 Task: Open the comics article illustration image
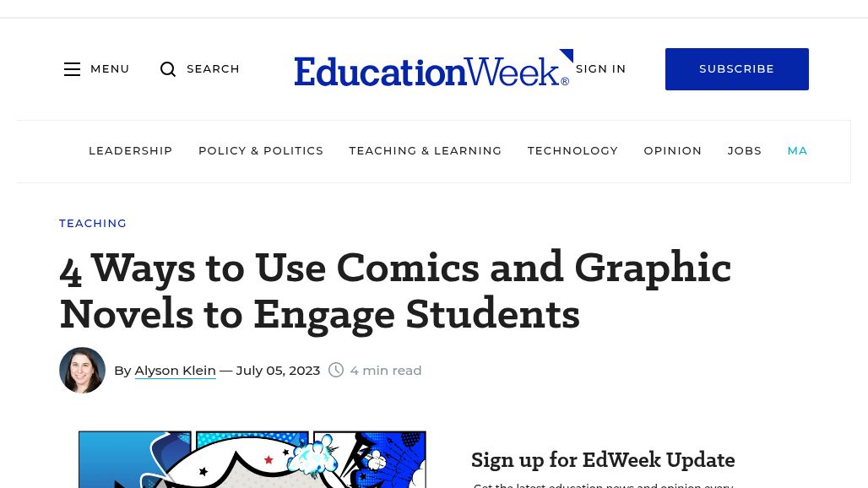point(252,460)
